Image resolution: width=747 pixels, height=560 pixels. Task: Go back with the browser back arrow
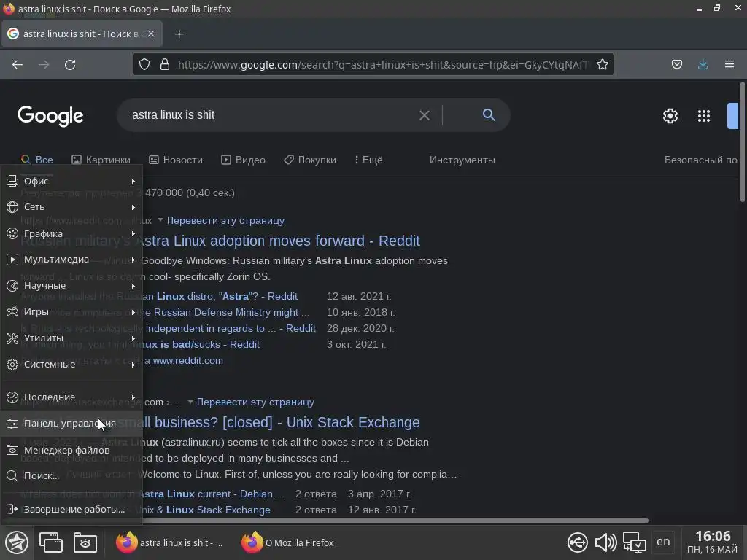(x=18, y=65)
